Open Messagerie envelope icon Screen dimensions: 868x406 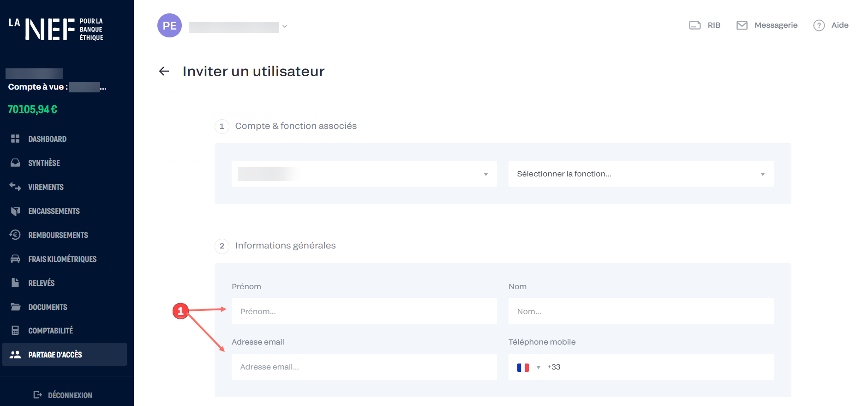click(x=742, y=25)
